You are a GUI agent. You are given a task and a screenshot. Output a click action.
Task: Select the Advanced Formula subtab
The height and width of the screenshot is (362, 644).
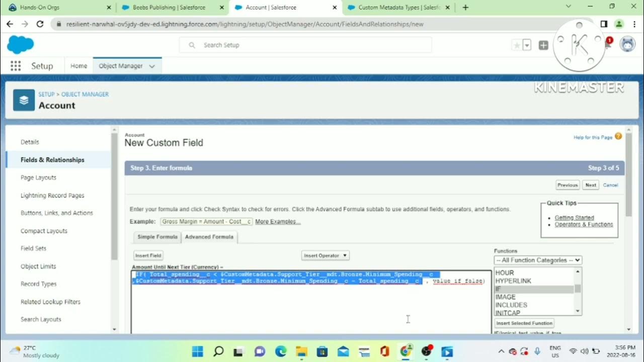pos(209,237)
